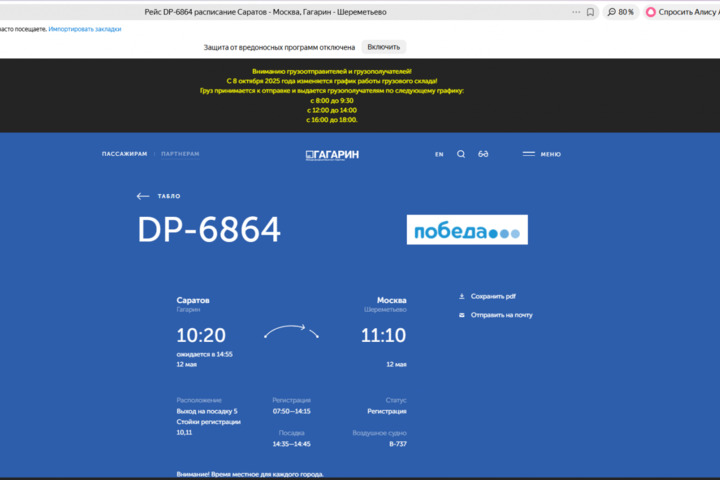Click the Сохранить pdf link
Viewport: 720px width, 480px height.
pyautogui.click(x=493, y=296)
